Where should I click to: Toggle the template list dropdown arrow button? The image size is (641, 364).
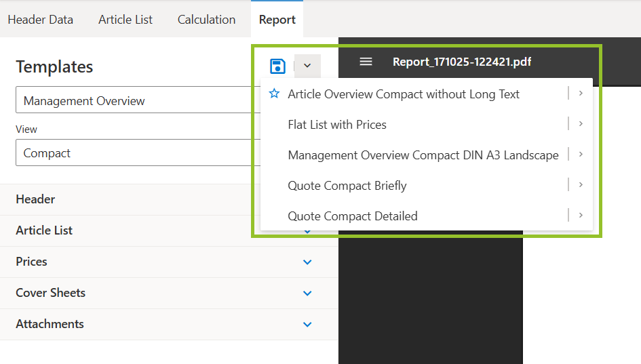pyautogui.click(x=307, y=66)
